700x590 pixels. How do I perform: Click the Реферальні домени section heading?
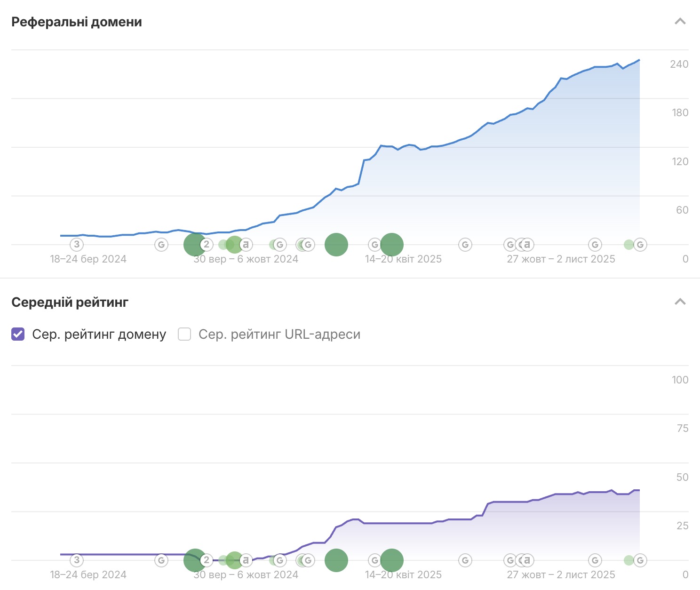pyautogui.click(x=77, y=22)
